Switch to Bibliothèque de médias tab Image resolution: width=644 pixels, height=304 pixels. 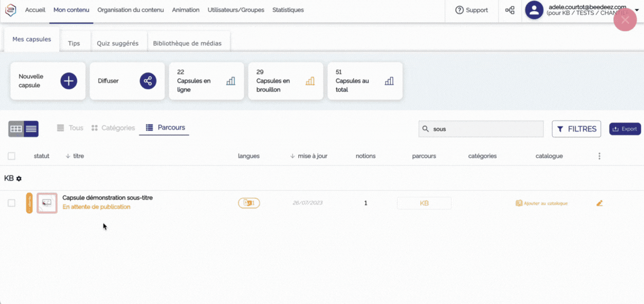[x=187, y=43]
